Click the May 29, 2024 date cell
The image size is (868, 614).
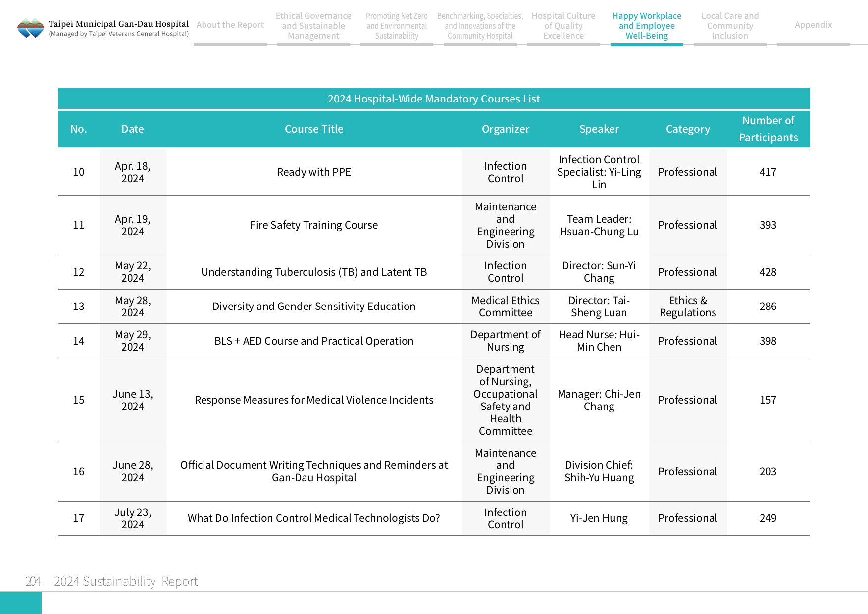point(133,341)
